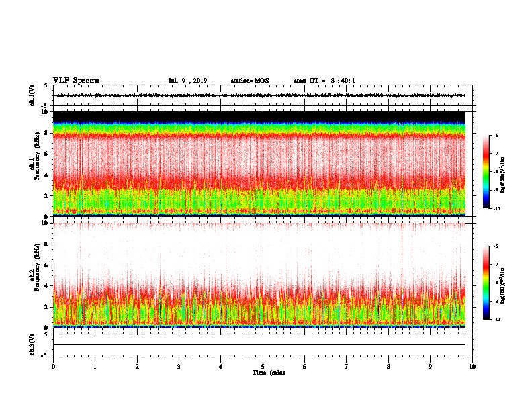This screenshot has width=532, height=411.
Task: Click the "10" frequency tick of ch.1 spectrogram
Action: pyautogui.click(x=45, y=112)
